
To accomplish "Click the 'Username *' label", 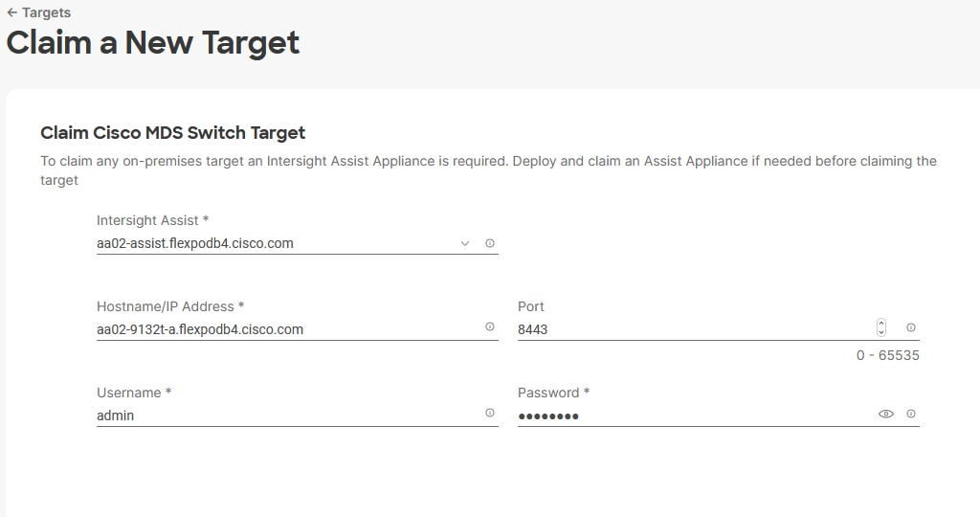I will coord(134,393).
